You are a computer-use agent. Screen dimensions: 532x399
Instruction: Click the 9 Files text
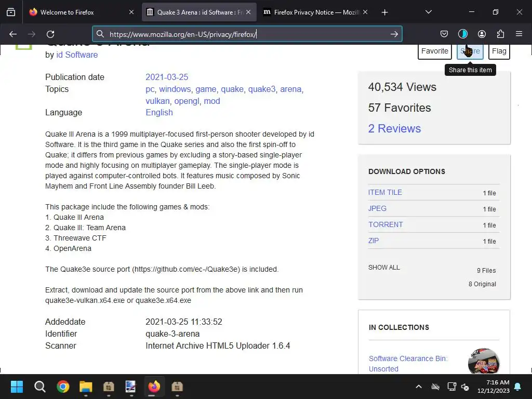click(x=486, y=270)
